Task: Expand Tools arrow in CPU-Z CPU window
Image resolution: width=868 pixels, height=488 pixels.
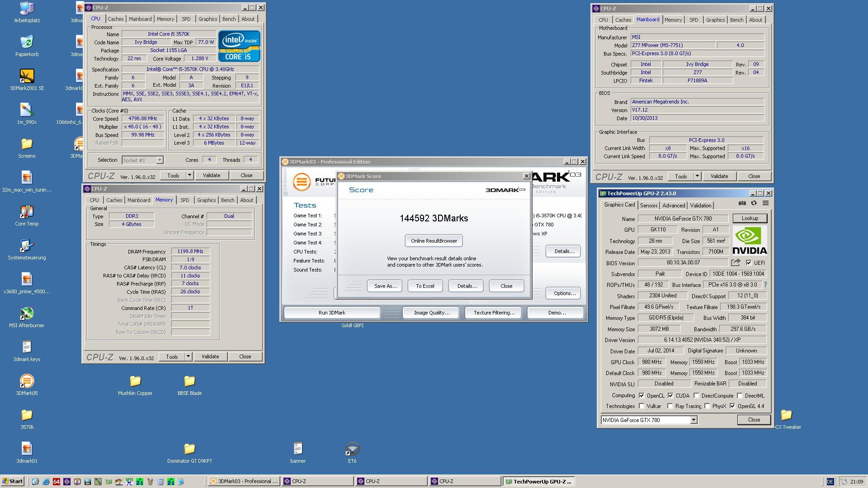Action: [189, 175]
